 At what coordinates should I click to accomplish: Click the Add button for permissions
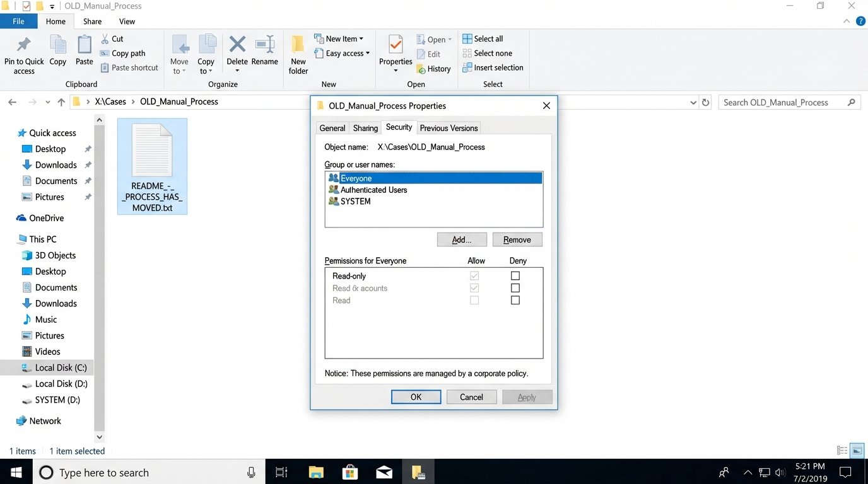tap(461, 239)
